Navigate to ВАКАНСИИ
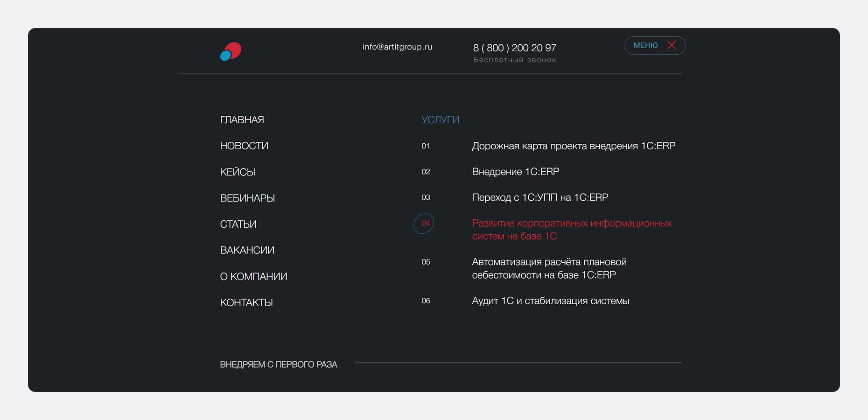The image size is (868, 420). 247,251
